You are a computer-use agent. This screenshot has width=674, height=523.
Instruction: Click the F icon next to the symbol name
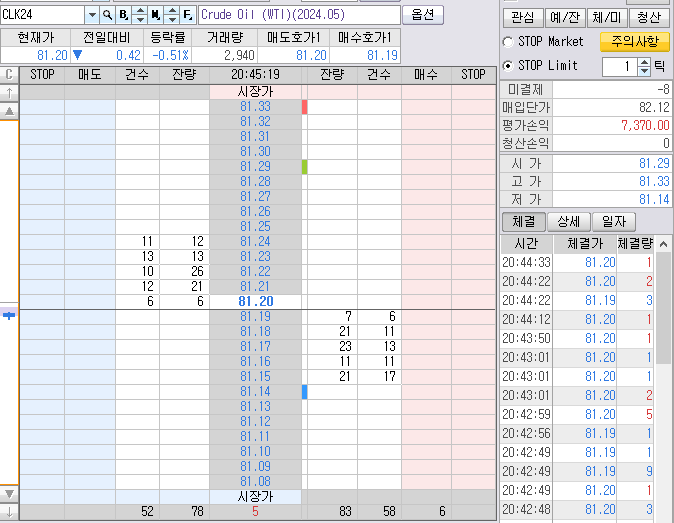point(188,15)
